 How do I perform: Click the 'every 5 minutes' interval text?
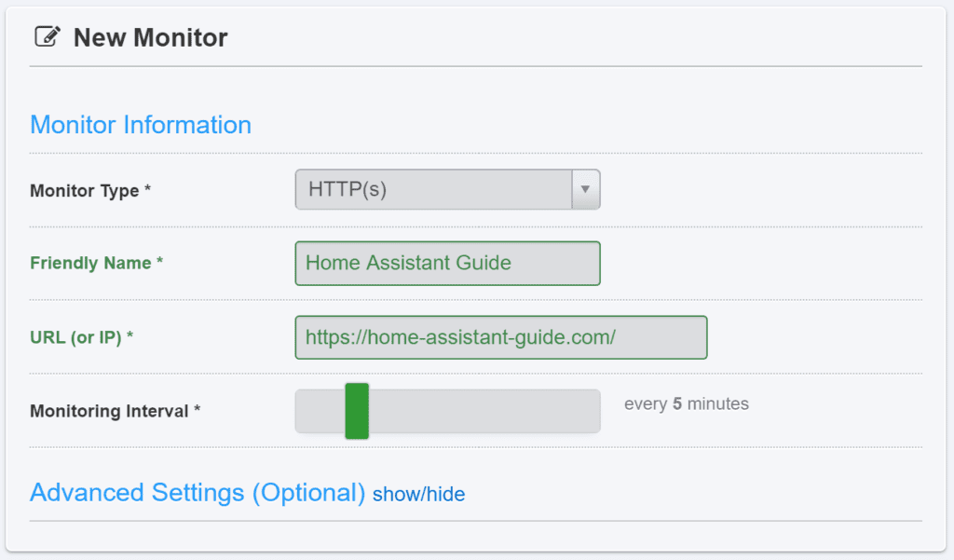[687, 403]
